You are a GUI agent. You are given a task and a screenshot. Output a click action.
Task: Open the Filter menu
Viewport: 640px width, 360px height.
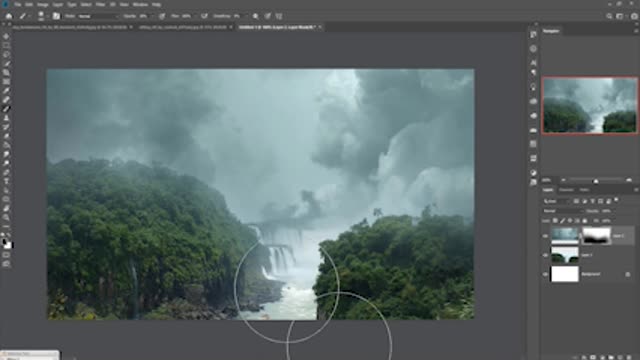click(x=100, y=4)
